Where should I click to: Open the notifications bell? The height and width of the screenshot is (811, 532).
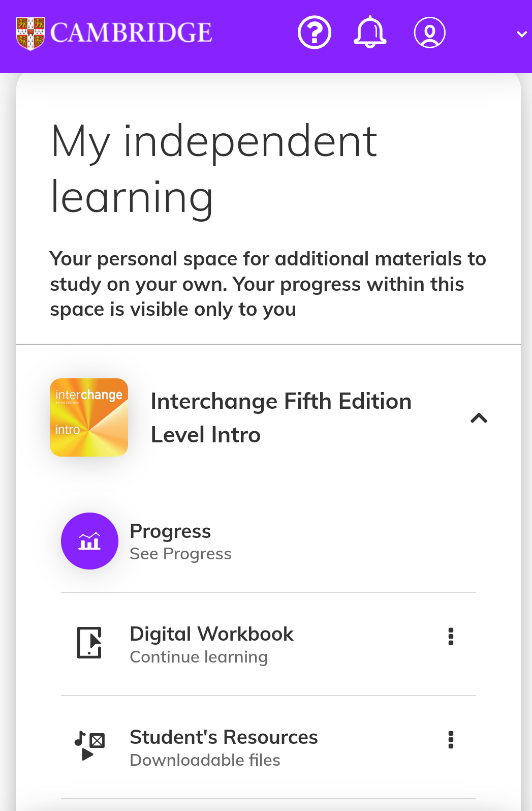(370, 32)
